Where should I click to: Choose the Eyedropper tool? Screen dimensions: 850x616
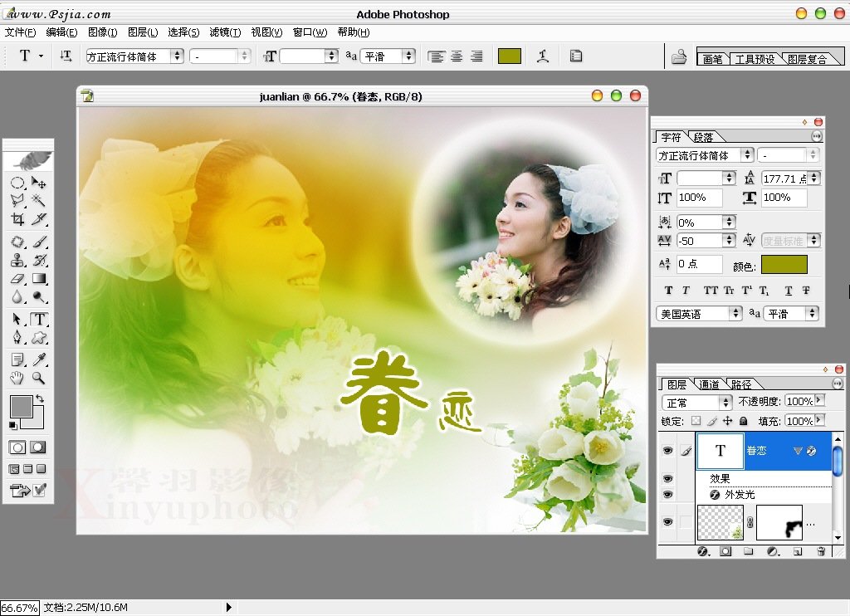tap(39, 359)
